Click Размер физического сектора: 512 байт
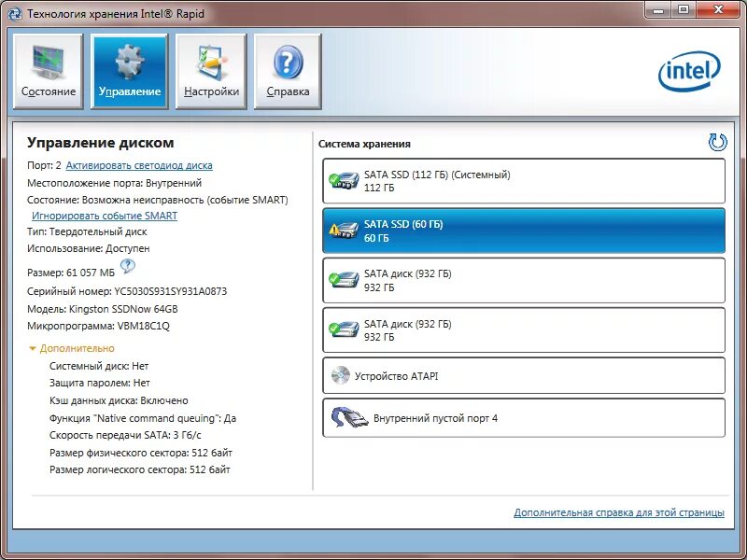The width and height of the screenshot is (747, 560). pyautogui.click(x=141, y=453)
